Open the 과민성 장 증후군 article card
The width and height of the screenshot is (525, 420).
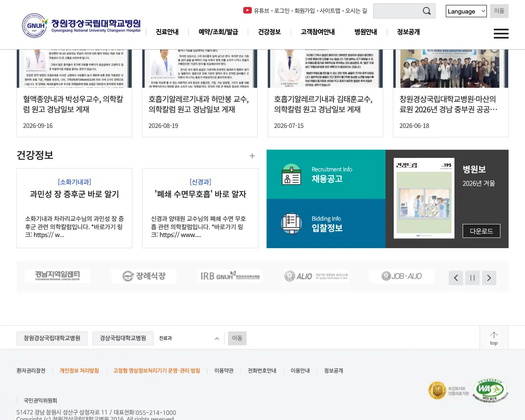[74, 208]
